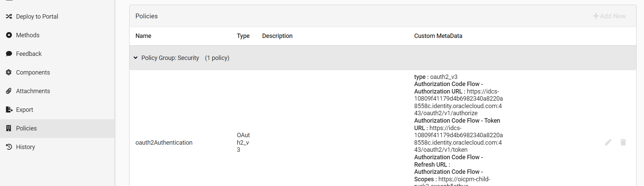Open the History sidebar item
Screen dimensions: 644x186
pos(57,147)
